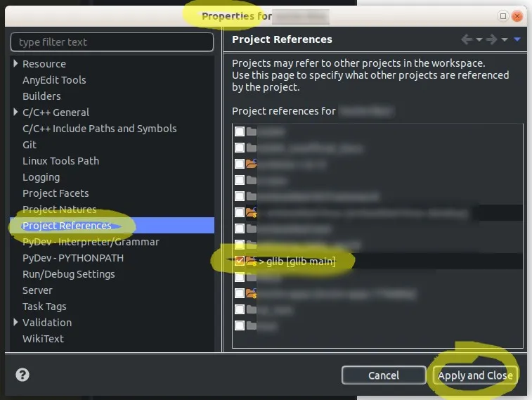Open the forward history dropdown arrow
Image resolution: width=532 pixels, height=400 pixels.
tap(505, 39)
